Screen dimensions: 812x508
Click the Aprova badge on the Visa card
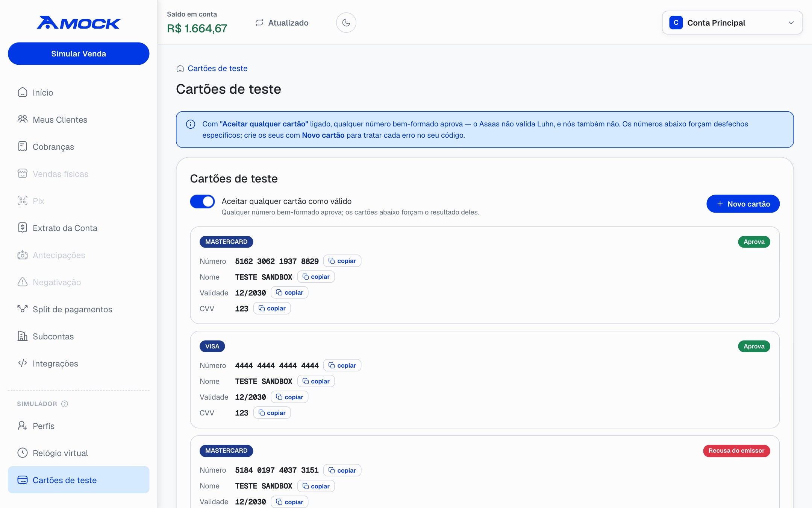click(754, 346)
